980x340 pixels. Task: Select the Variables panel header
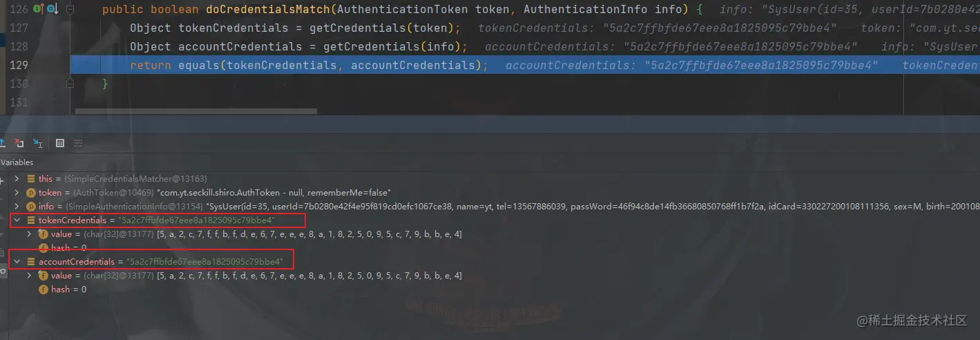coord(17,162)
